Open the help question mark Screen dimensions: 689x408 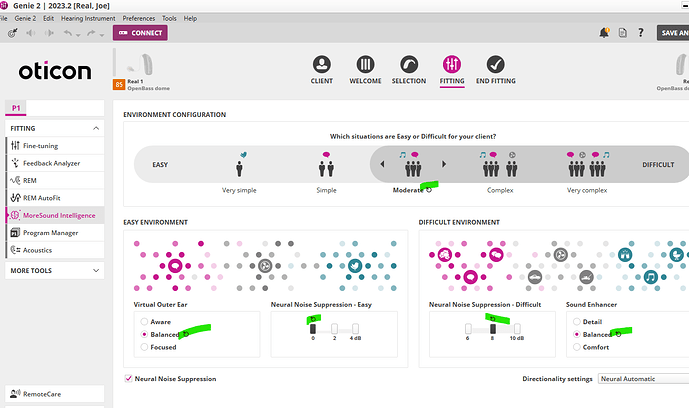(641, 32)
